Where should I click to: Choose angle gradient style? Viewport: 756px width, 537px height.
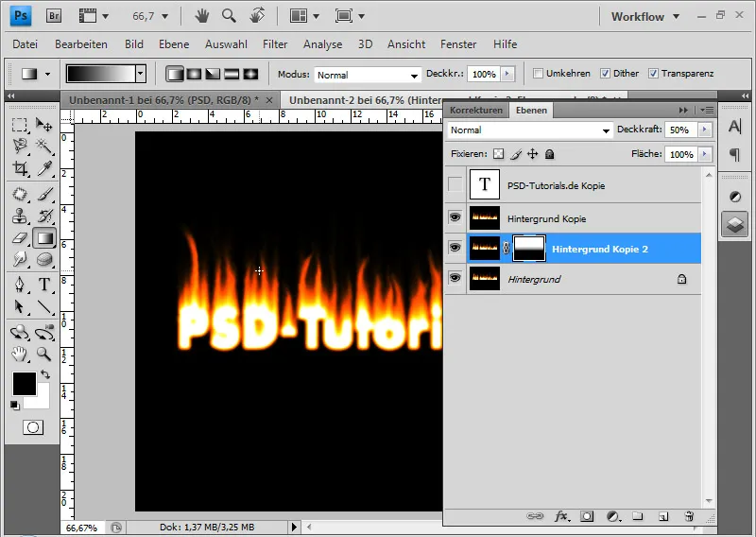pos(213,74)
